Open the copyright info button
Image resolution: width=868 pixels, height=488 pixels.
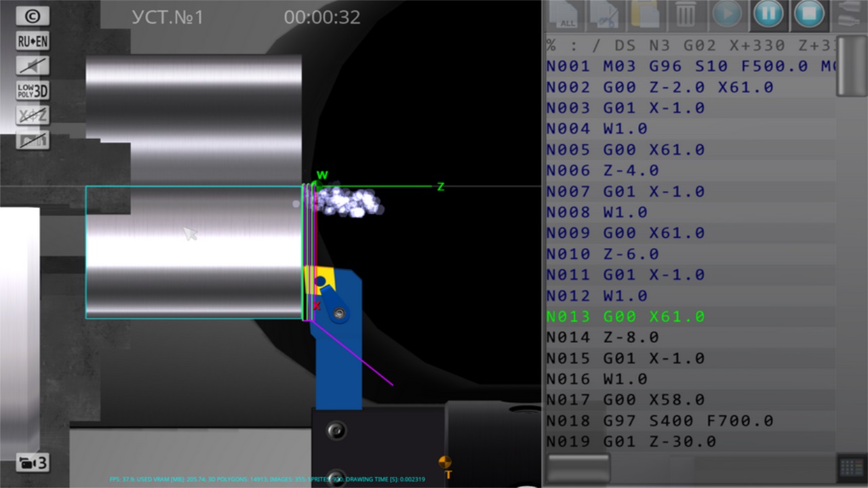pyautogui.click(x=33, y=16)
